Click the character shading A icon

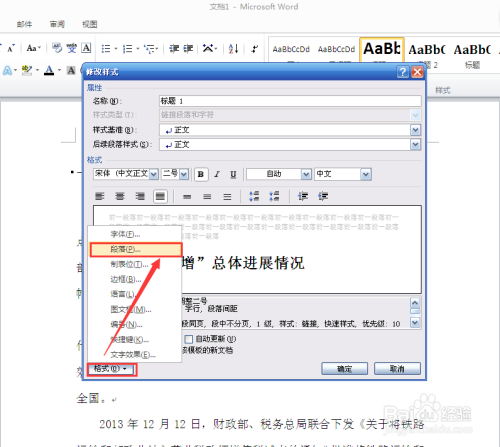point(71,70)
